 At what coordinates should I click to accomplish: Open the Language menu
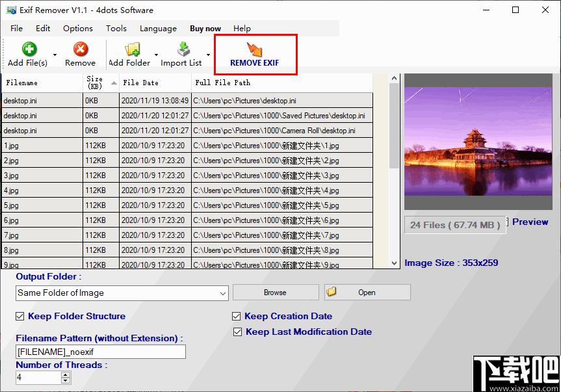158,28
